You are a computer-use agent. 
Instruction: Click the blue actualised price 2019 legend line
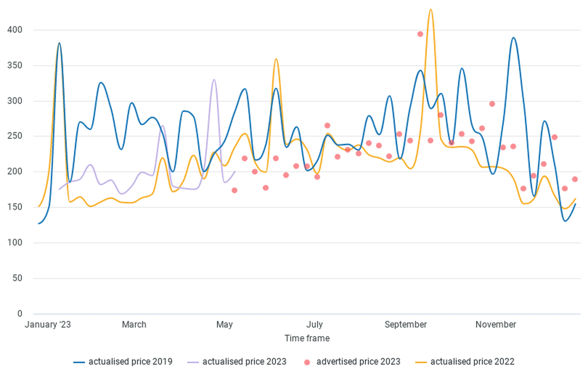tap(79, 362)
